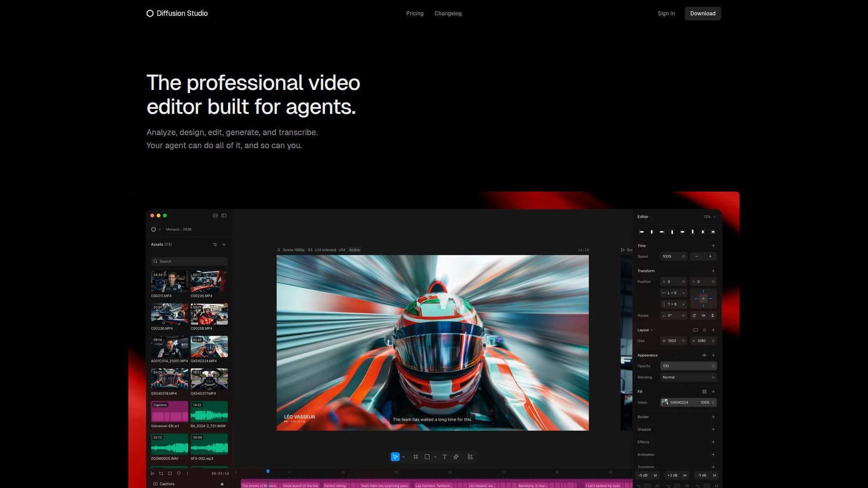The height and width of the screenshot is (488, 868).
Task: Mute the +3 dB audio channel
Action: pos(685,475)
